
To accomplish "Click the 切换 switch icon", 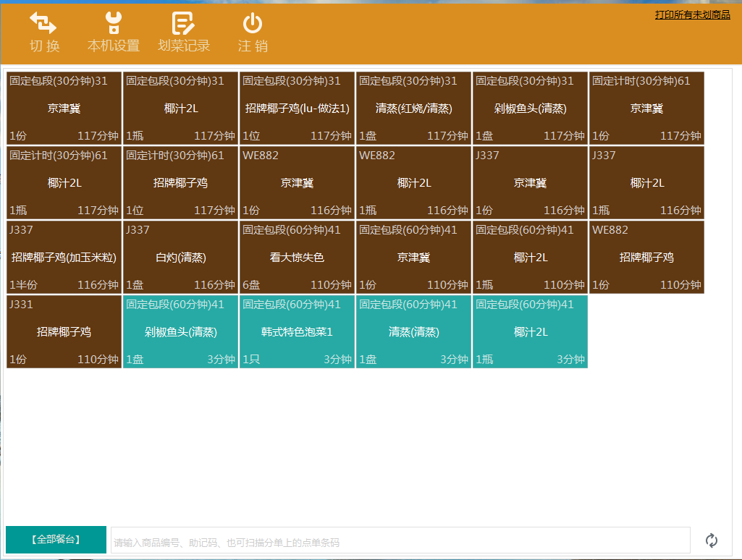I will click(x=43, y=24).
